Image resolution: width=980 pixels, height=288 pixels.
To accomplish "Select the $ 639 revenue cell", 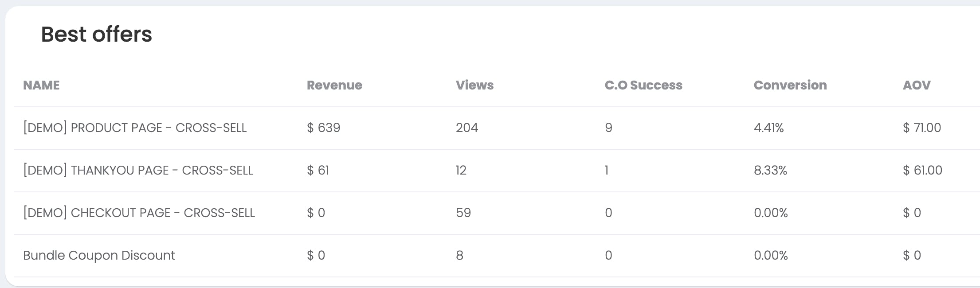I will tap(324, 128).
